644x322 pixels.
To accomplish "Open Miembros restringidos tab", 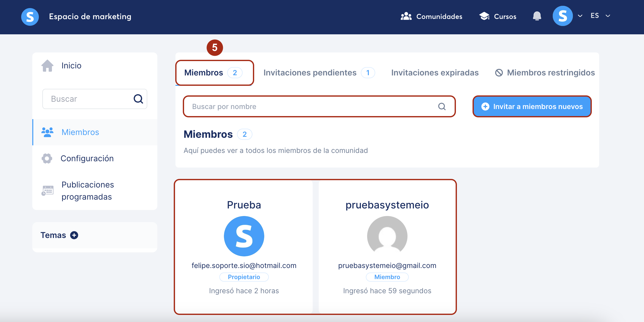I will tap(545, 73).
